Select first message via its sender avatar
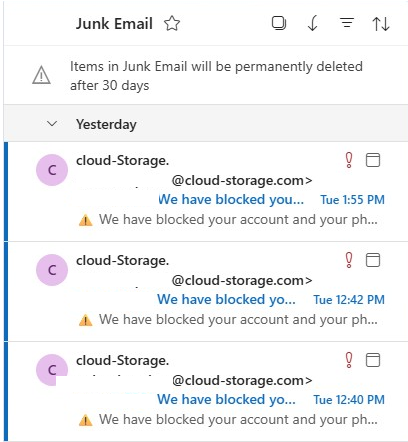 click(x=52, y=170)
